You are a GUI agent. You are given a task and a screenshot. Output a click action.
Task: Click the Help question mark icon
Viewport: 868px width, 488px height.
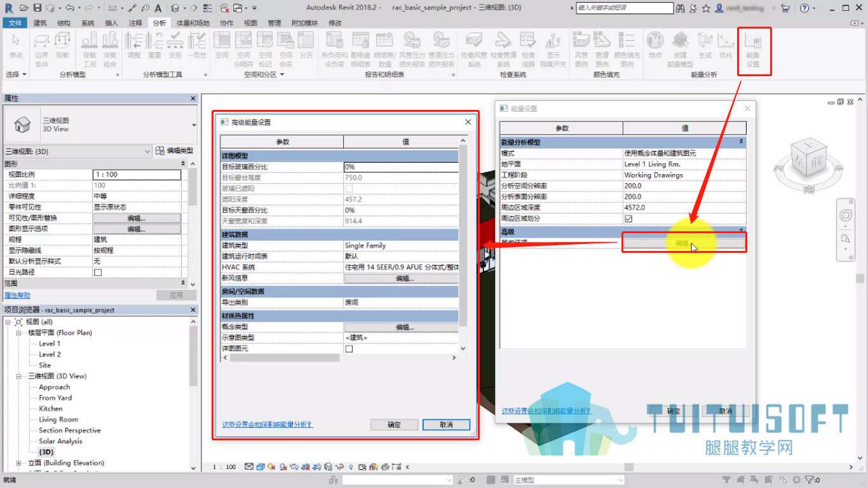(x=804, y=8)
